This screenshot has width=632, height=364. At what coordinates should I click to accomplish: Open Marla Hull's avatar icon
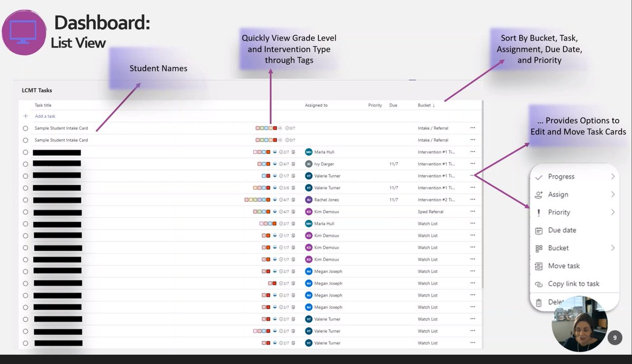pyautogui.click(x=308, y=151)
